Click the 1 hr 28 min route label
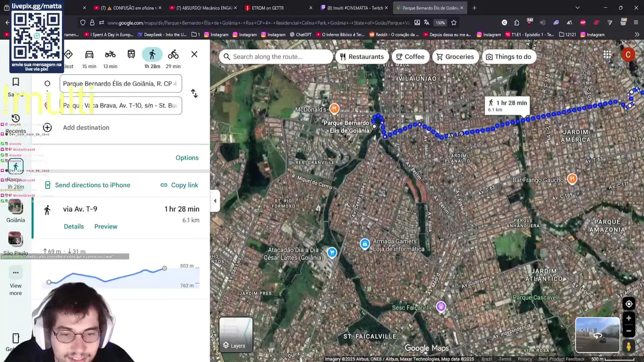This screenshot has width=644, height=362. tap(507, 106)
